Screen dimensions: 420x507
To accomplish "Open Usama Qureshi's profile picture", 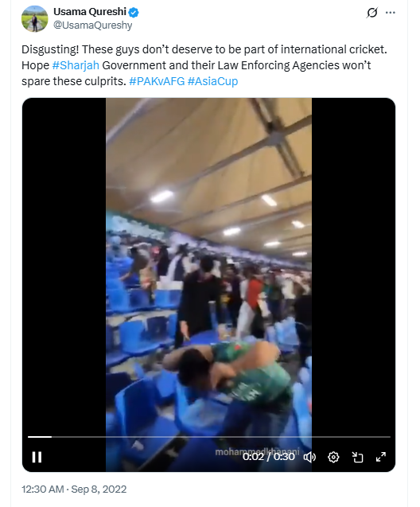I will 34,19.
